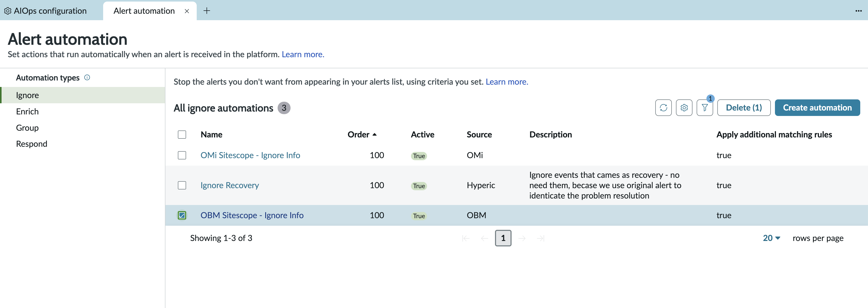868x308 pixels.
Task: Open the filter funnel icon
Action: click(x=705, y=108)
